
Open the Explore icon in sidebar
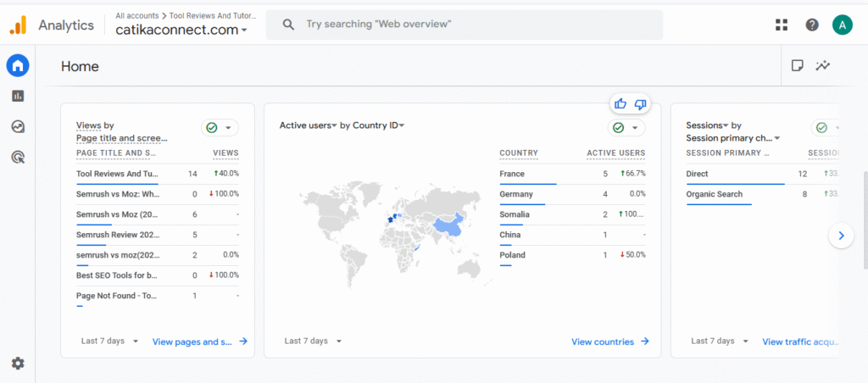click(18, 126)
